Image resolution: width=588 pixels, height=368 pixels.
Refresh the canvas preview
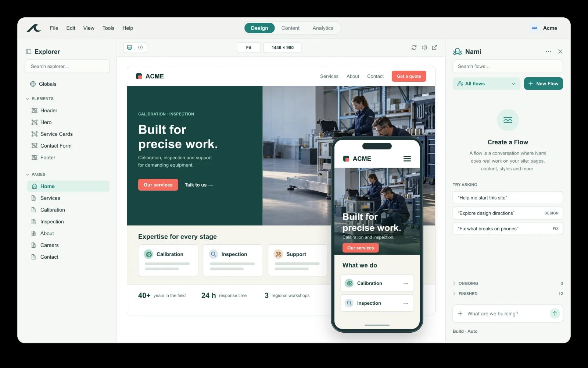(x=414, y=47)
